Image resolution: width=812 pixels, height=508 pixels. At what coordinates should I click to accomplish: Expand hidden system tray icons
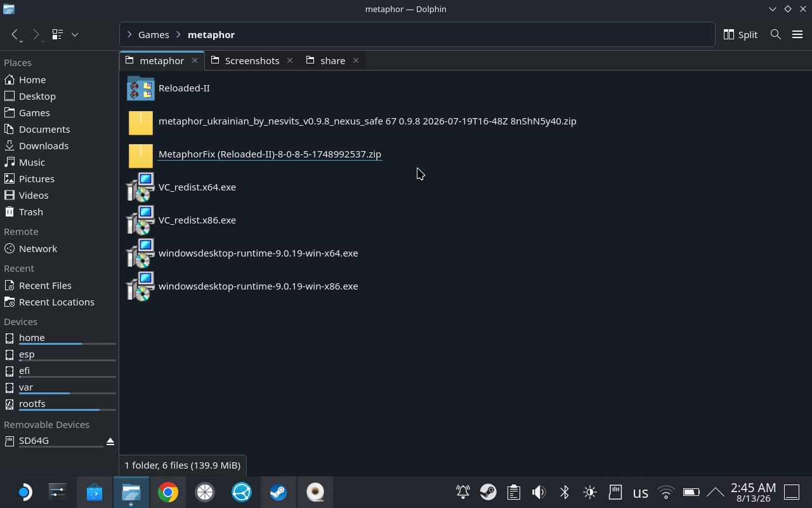716,492
